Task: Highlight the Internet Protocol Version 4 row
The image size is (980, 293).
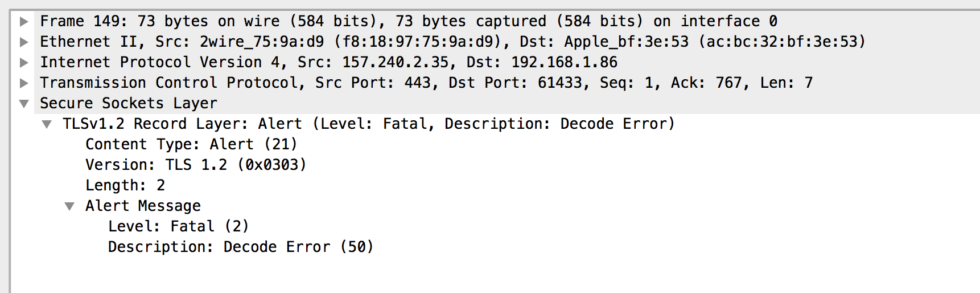Action: [328, 63]
